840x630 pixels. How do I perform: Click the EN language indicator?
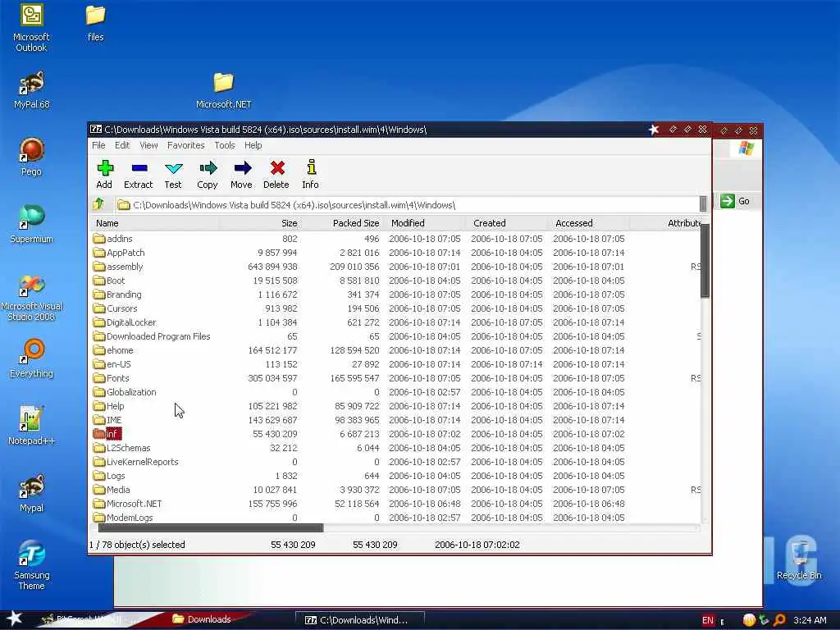[x=708, y=620]
